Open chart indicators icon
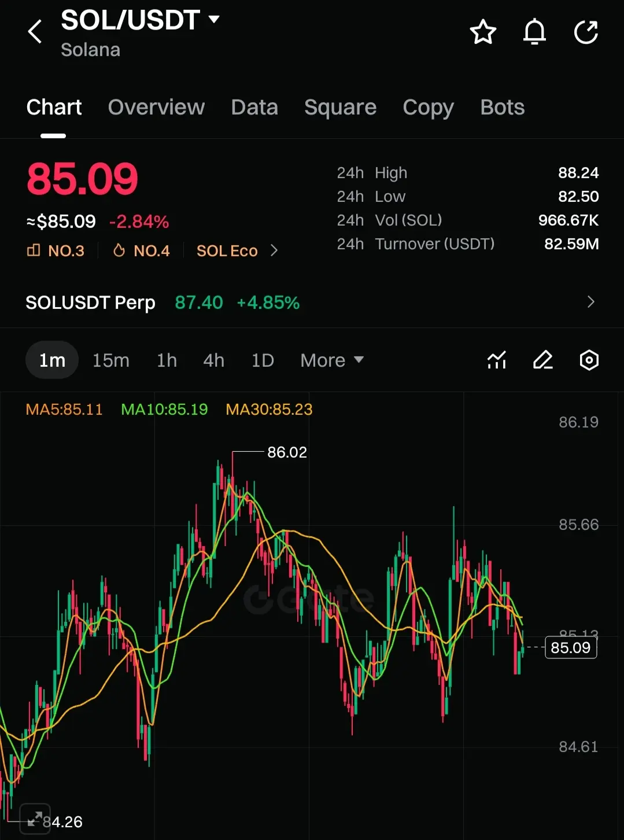Image resolution: width=624 pixels, height=840 pixels. coord(497,360)
